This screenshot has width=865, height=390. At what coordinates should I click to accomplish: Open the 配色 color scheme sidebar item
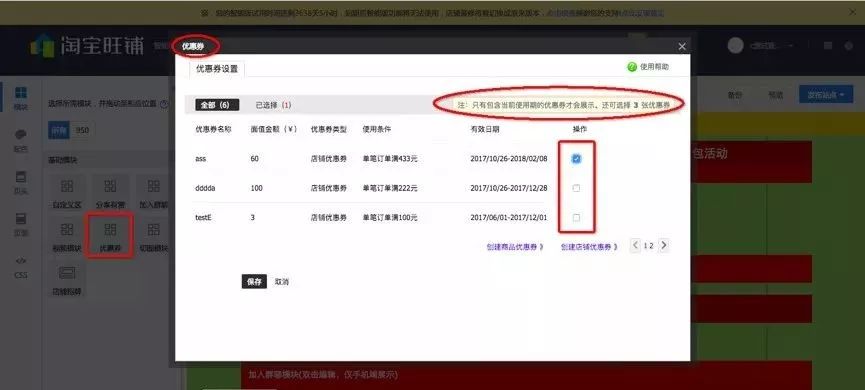tap(20, 141)
